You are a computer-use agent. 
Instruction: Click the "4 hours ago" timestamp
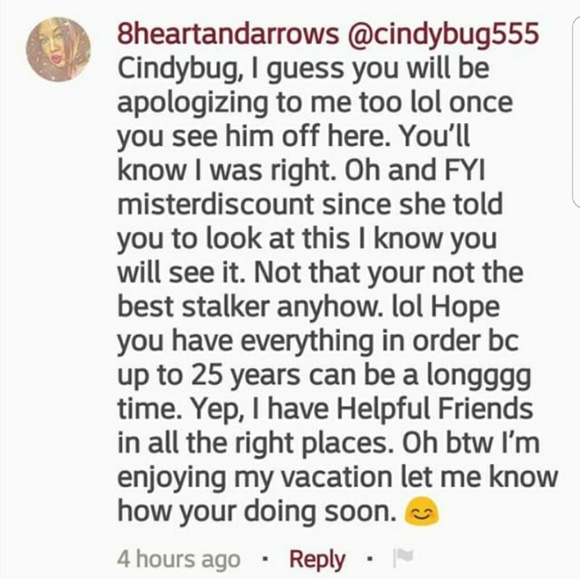click(179, 559)
